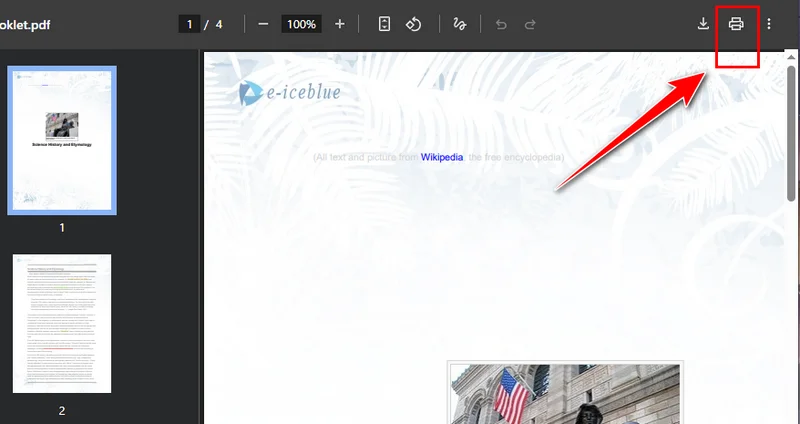Click the redo arrow
This screenshot has height=424, width=800.
(530, 24)
